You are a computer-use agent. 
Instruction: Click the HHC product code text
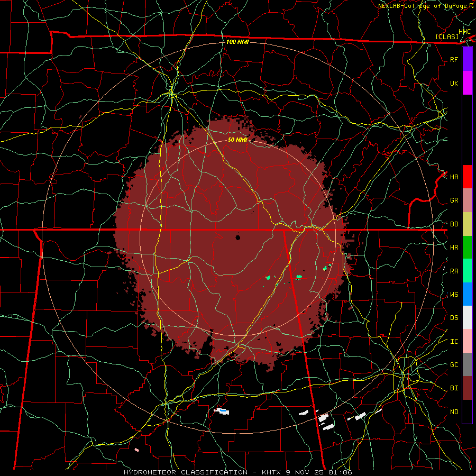pos(465,32)
